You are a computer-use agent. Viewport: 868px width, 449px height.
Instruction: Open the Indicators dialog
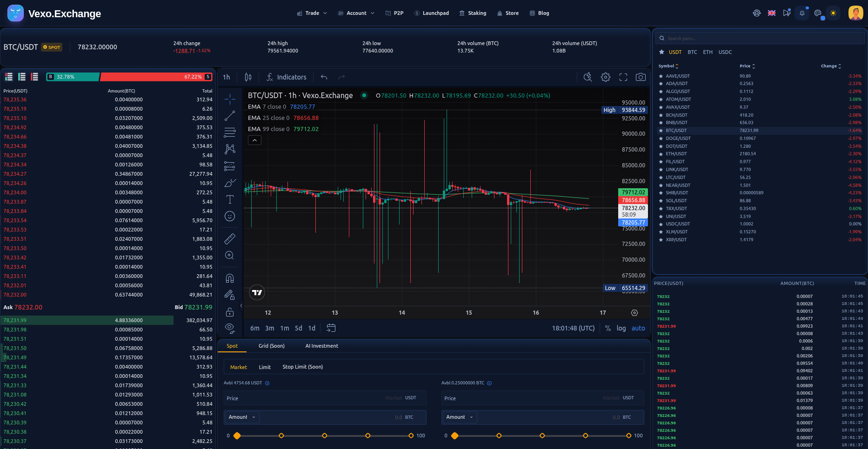click(286, 77)
